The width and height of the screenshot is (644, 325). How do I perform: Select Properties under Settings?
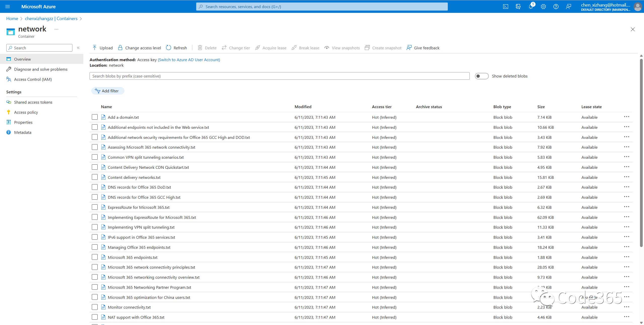23,122
